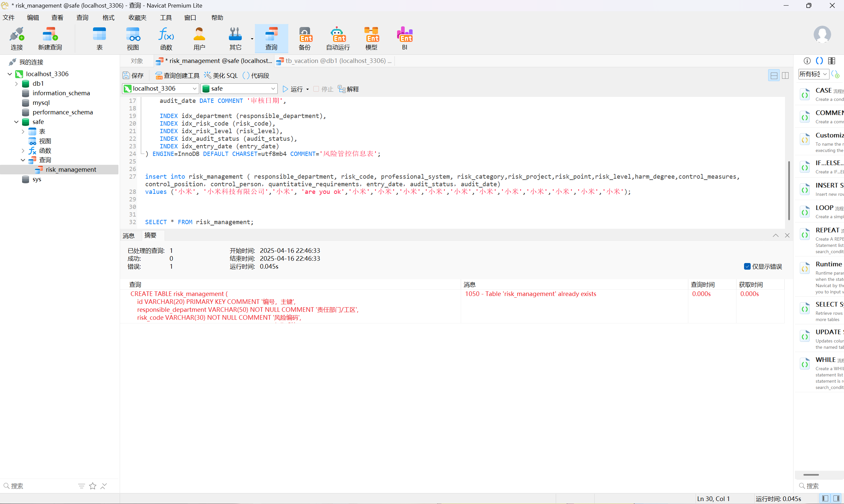Click the SQL editor vertical scrollbar

[789, 190]
